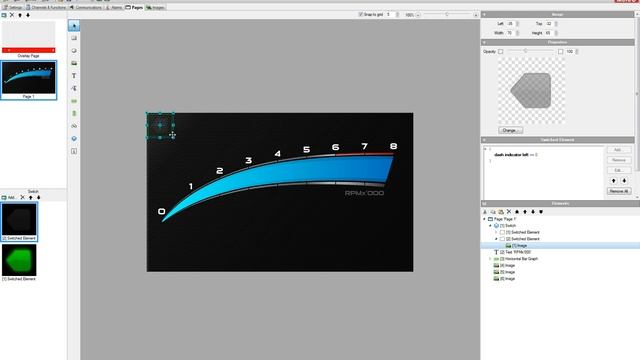Select the Text tool (T icon)
The width and height of the screenshot is (640, 360).
[x=74, y=76]
